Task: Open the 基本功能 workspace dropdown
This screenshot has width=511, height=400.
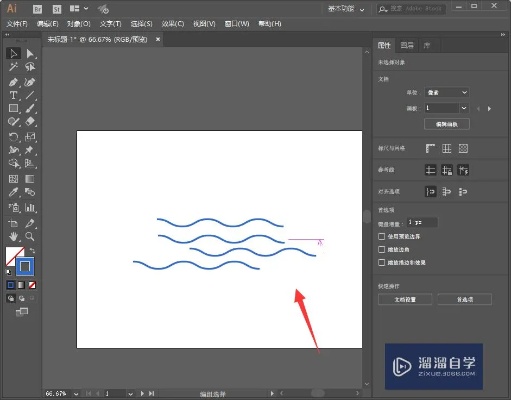Action: click(x=346, y=9)
